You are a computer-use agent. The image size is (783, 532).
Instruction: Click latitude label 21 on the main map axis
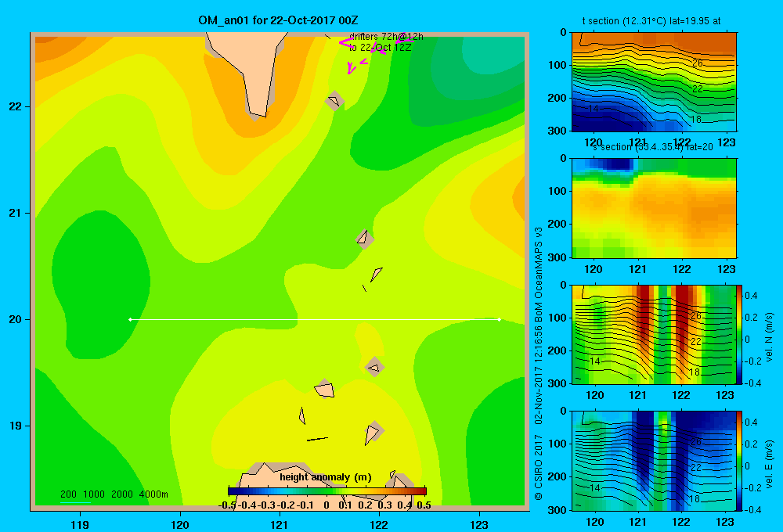16,213
